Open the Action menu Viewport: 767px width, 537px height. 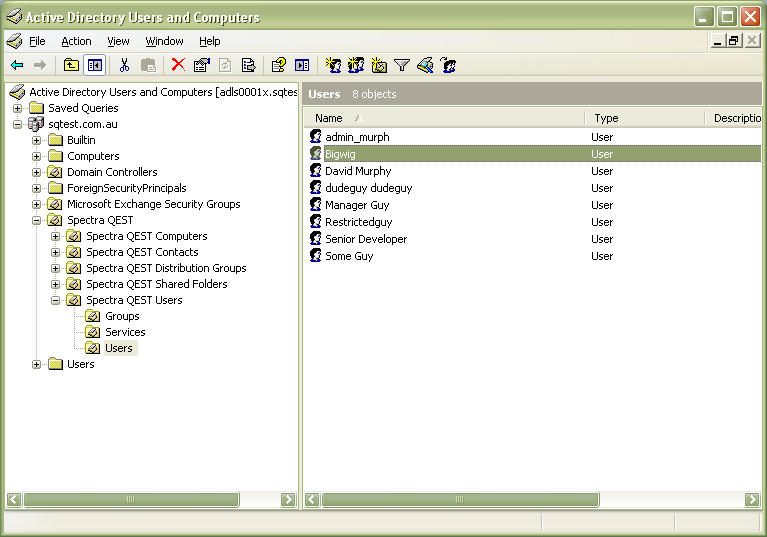click(x=76, y=41)
